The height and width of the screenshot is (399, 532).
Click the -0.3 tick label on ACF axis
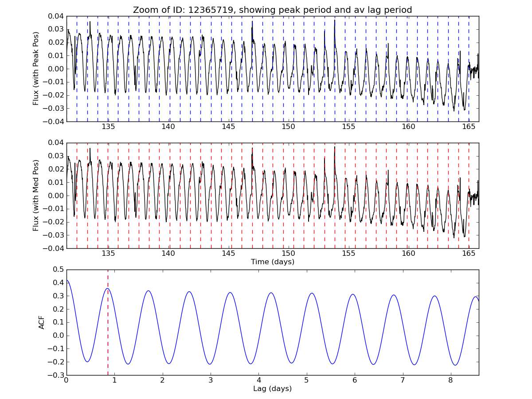click(x=56, y=376)
